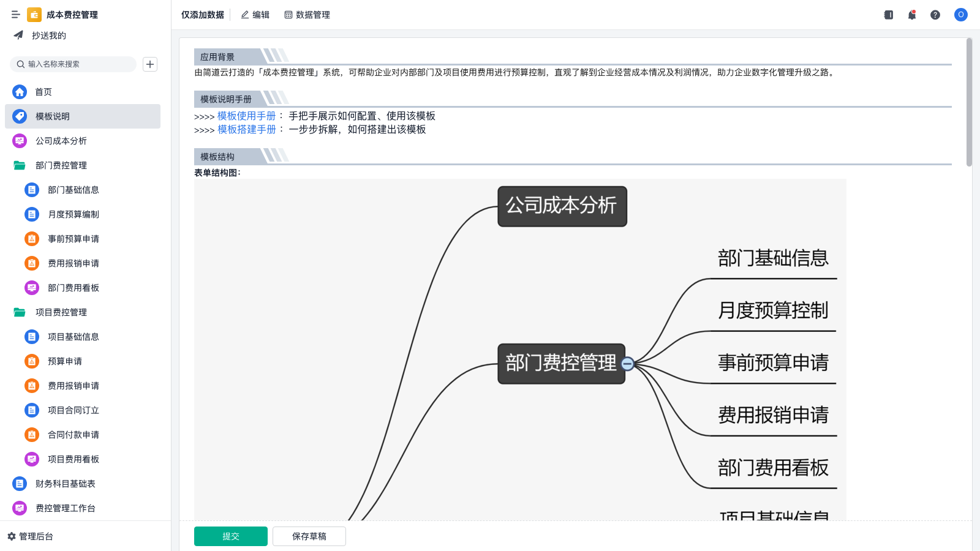Open 公司成本分析 in the sidebar

pos(83,141)
